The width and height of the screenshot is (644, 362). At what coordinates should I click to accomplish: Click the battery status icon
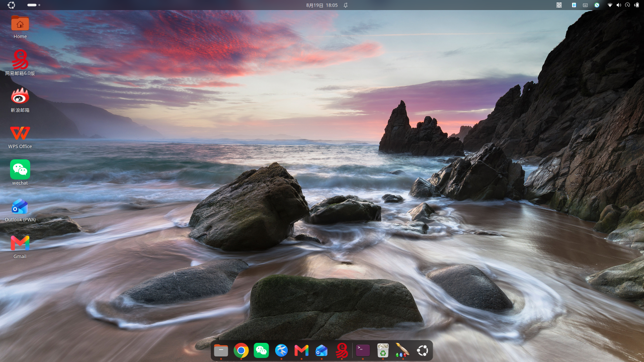point(636,5)
